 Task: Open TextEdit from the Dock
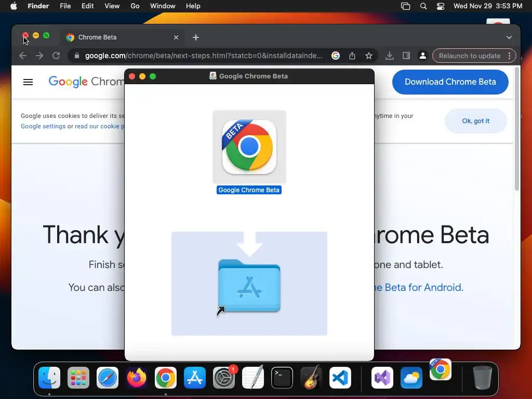(x=253, y=378)
